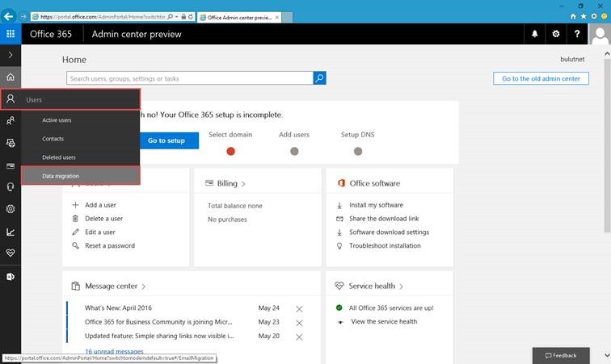Open the user profile avatar
The width and height of the screenshot is (611, 364).
pyautogui.click(x=600, y=34)
